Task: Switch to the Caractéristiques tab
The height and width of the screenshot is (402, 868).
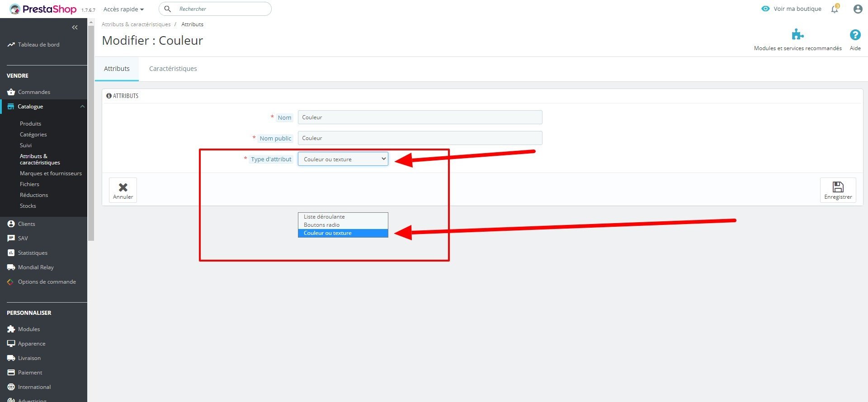Action: pyautogui.click(x=173, y=69)
